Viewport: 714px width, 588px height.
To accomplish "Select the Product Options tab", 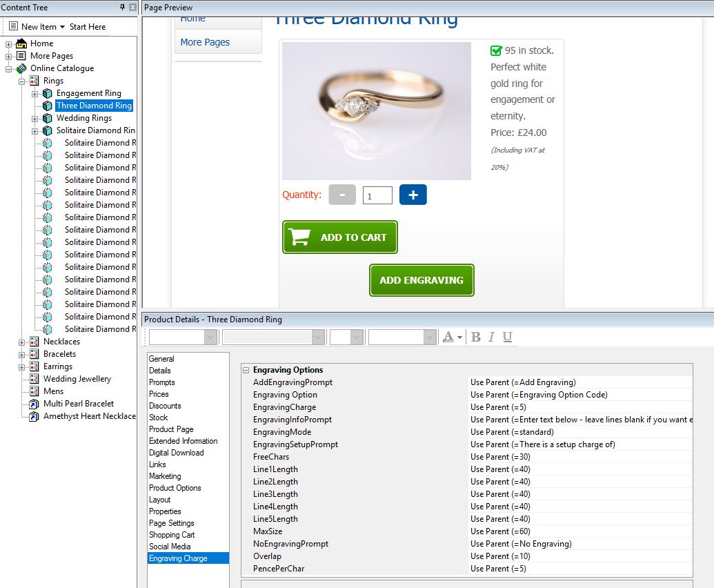I will click(x=175, y=488).
